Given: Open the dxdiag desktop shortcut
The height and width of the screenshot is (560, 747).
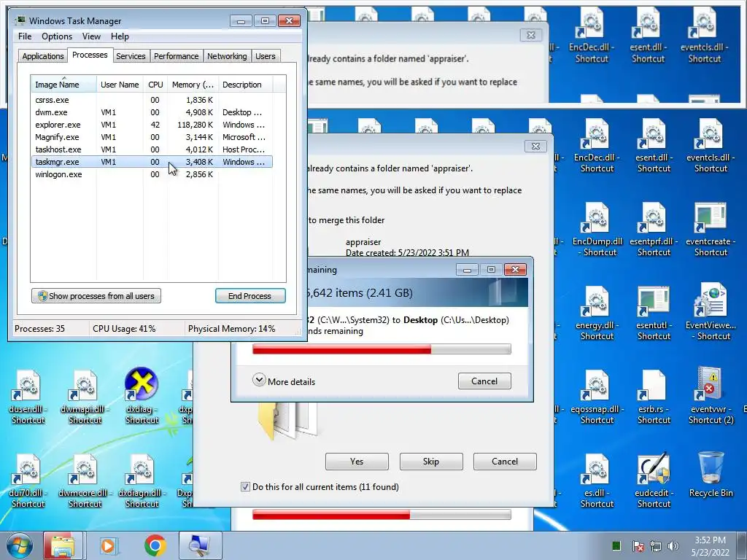Looking at the screenshot, I should tap(142, 395).
